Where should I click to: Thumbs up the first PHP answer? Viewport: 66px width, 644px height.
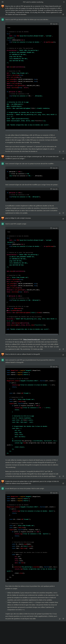point(60,151)
